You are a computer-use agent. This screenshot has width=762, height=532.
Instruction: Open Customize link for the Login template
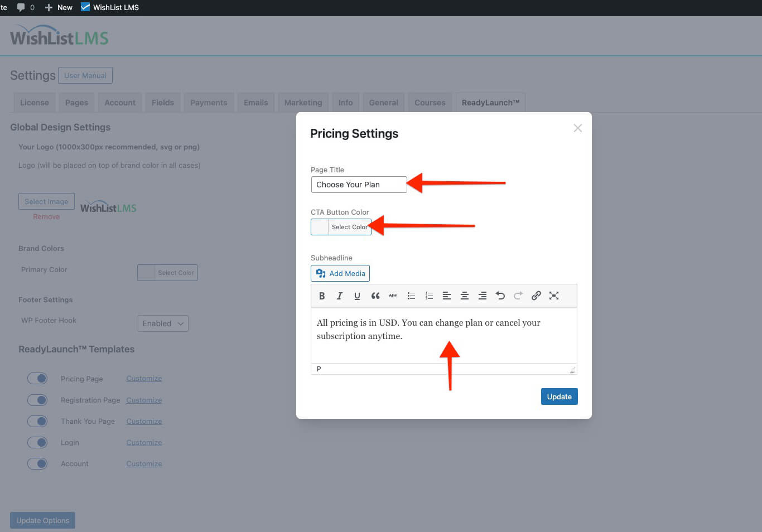tap(144, 442)
